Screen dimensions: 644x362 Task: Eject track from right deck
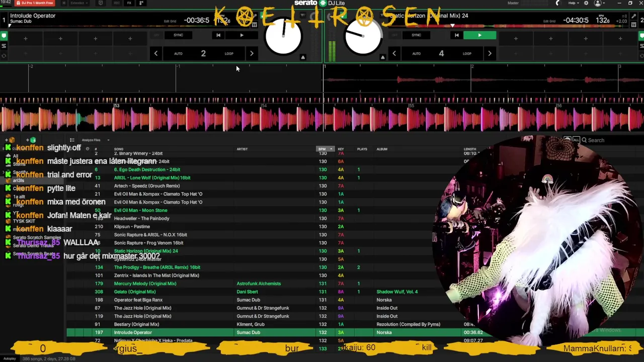click(x=382, y=57)
